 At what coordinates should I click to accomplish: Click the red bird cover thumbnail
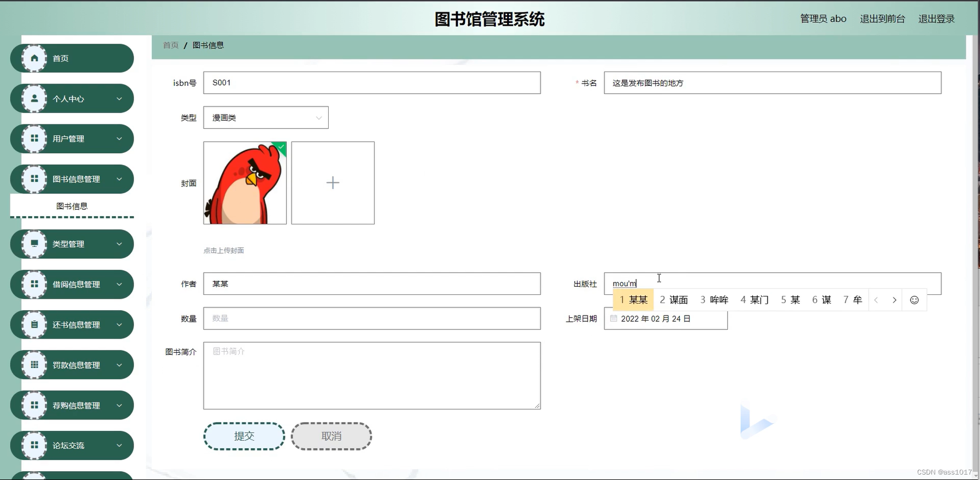(x=245, y=183)
